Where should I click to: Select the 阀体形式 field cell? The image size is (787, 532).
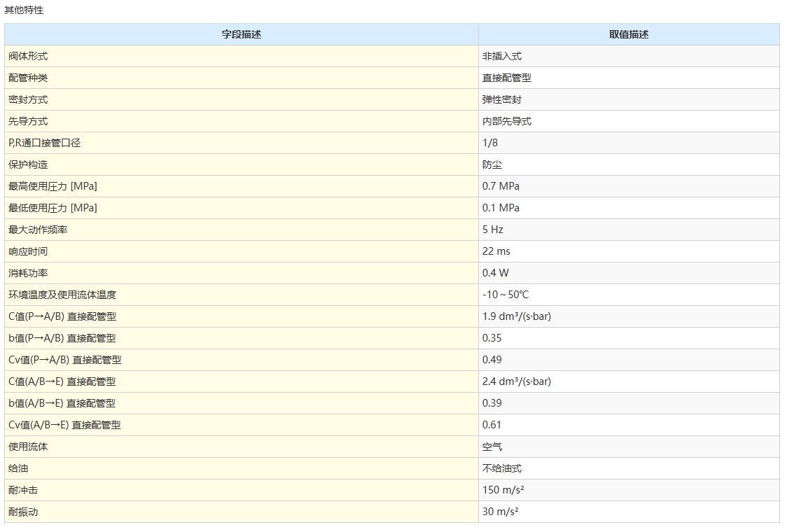(x=28, y=56)
